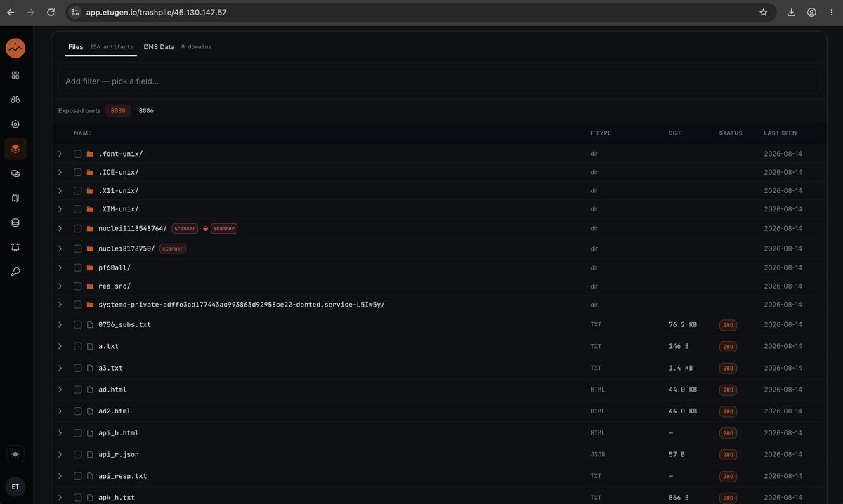Check the box for .font-unix/

78,154
